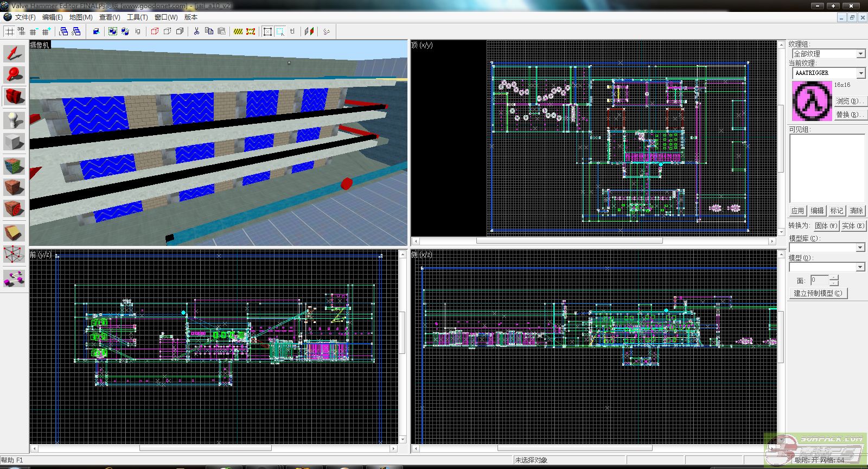This screenshot has width=868, height=469.
Task: Select the Entity tool with the light bulb
Action: pos(14,120)
